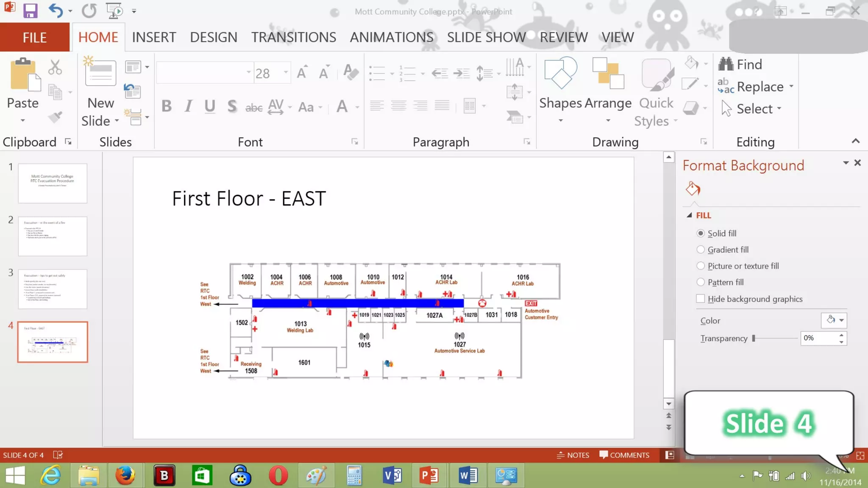The height and width of the screenshot is (488, 868).
Task: Collapse the FILL section
Action: [690, 216]
